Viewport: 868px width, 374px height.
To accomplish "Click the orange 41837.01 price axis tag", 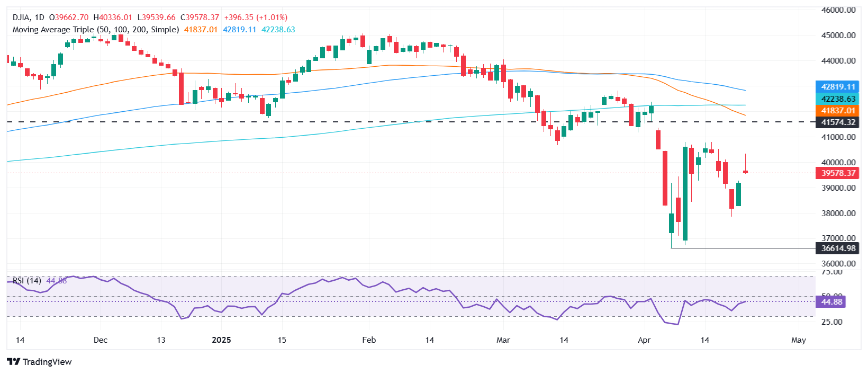I will tap(838, 111).
